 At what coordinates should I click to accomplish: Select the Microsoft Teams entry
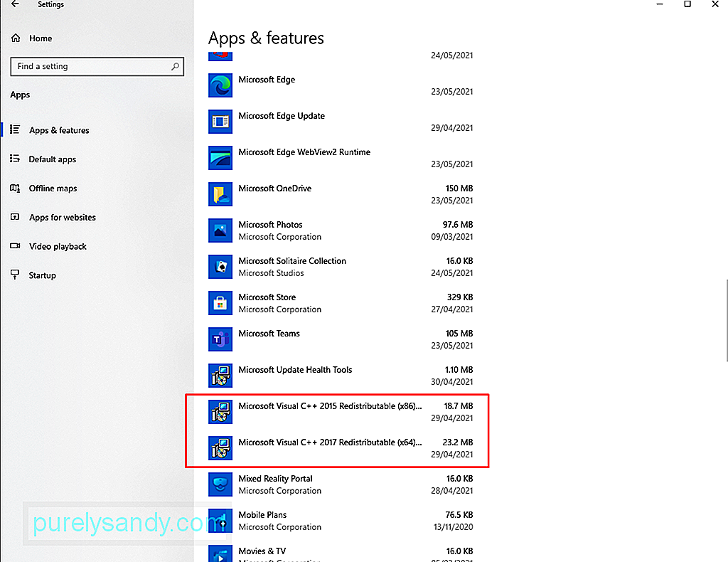coord(341,339)
